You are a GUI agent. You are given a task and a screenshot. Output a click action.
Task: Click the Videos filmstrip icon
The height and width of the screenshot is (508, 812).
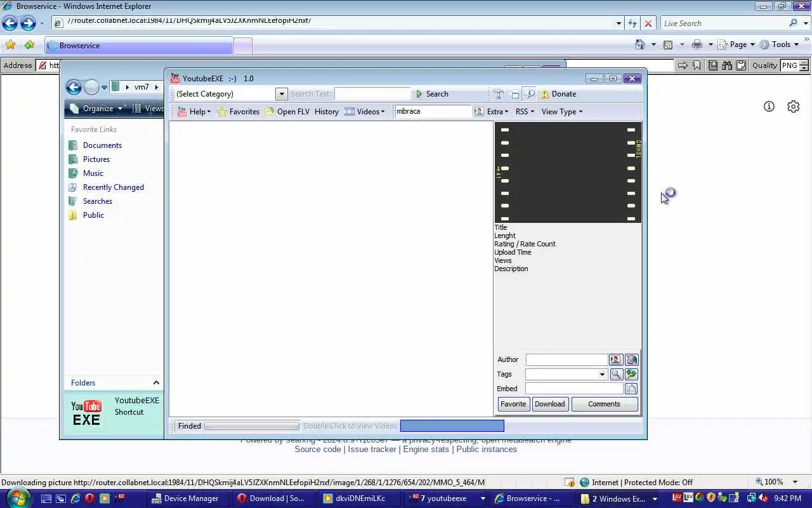350,112
